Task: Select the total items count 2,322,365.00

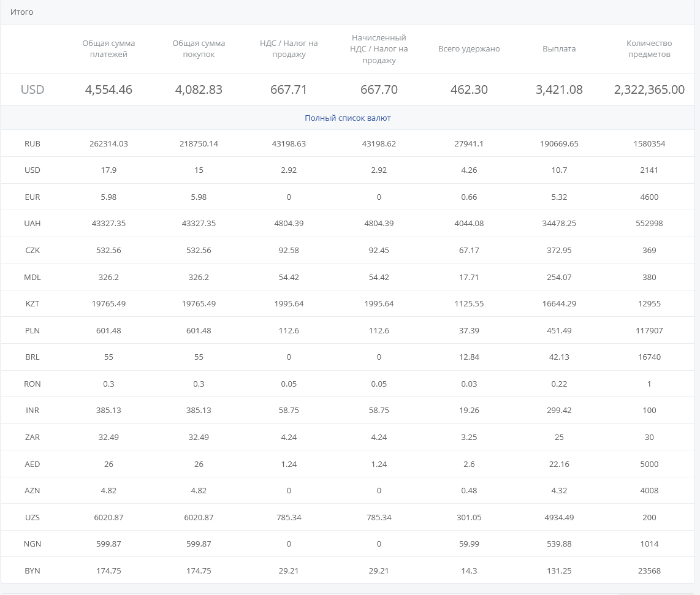Action: (649, 89)
